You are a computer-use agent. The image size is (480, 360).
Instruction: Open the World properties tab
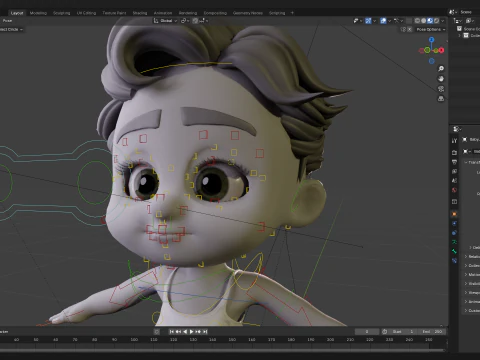point(454,190)
